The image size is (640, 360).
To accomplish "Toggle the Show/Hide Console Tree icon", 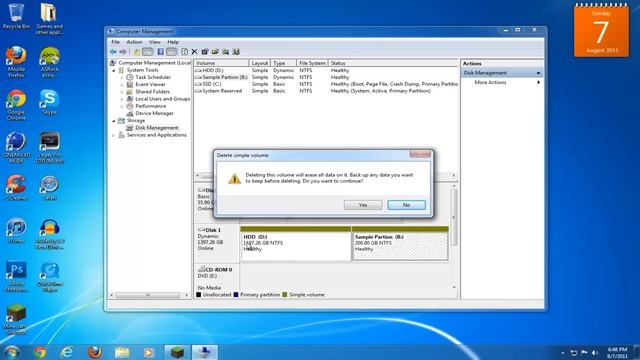I will point(147,52).
